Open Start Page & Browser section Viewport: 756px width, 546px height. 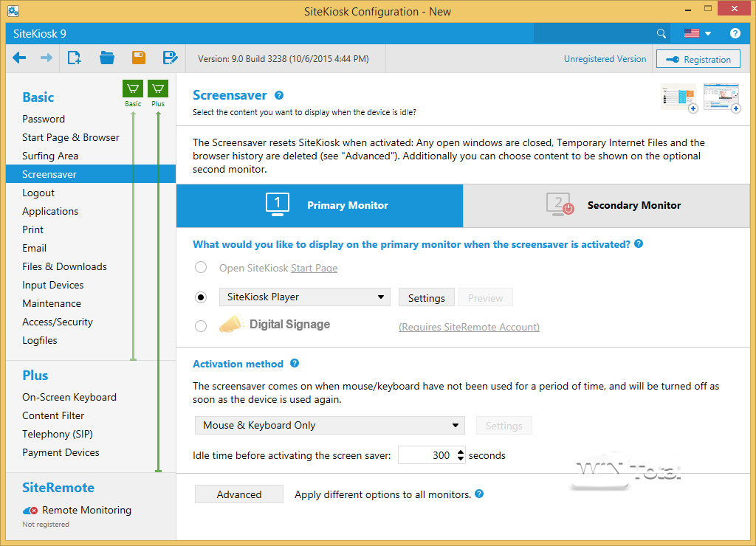coord(70,137)
